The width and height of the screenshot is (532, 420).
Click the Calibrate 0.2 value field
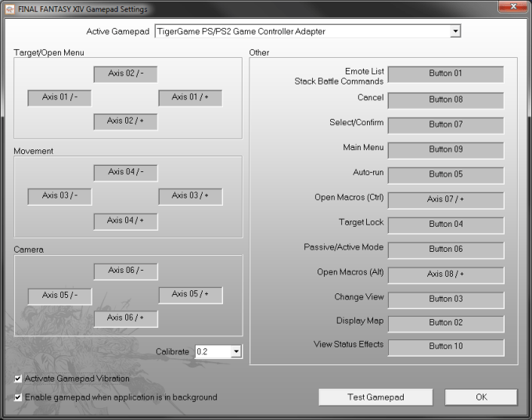coord(214,351)
